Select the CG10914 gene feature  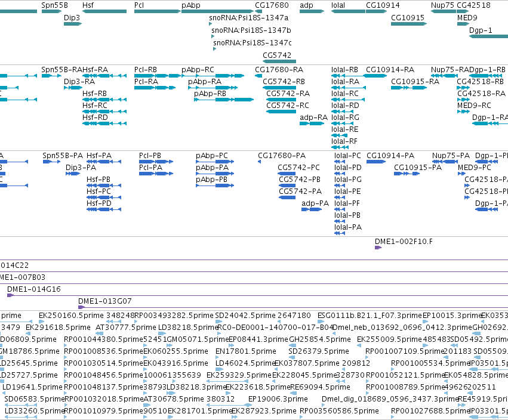coord(376,11)
